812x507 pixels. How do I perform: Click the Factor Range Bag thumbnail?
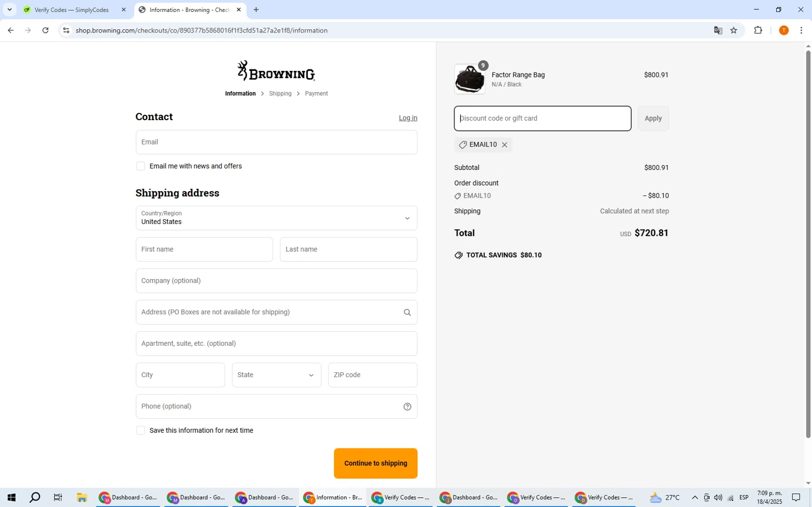(469, 79)
